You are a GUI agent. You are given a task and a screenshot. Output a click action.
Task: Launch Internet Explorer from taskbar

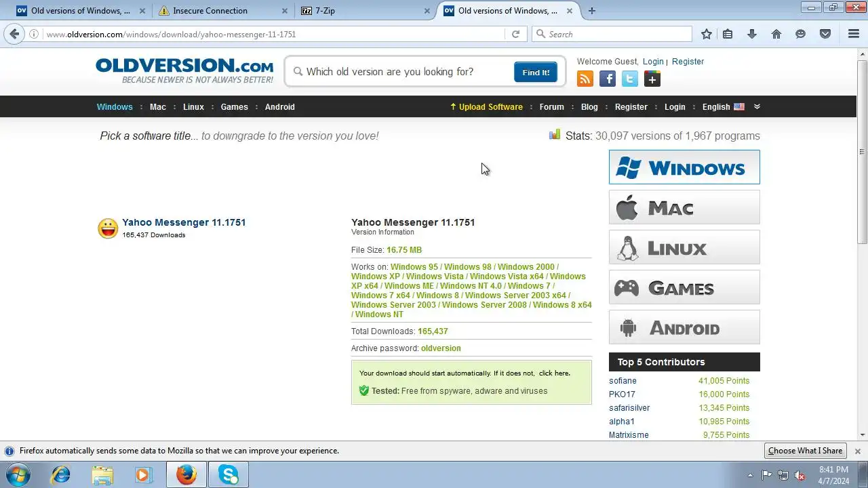[60, 474]
